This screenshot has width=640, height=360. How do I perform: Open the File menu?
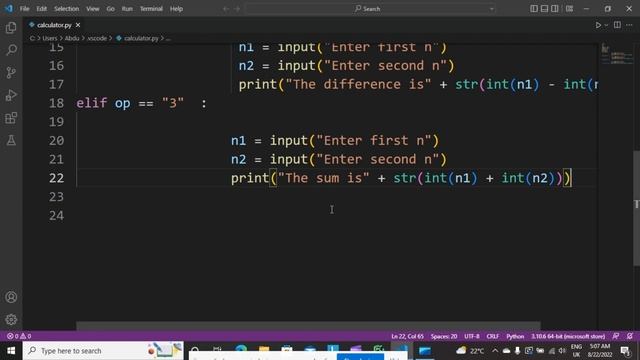[24, 9]
